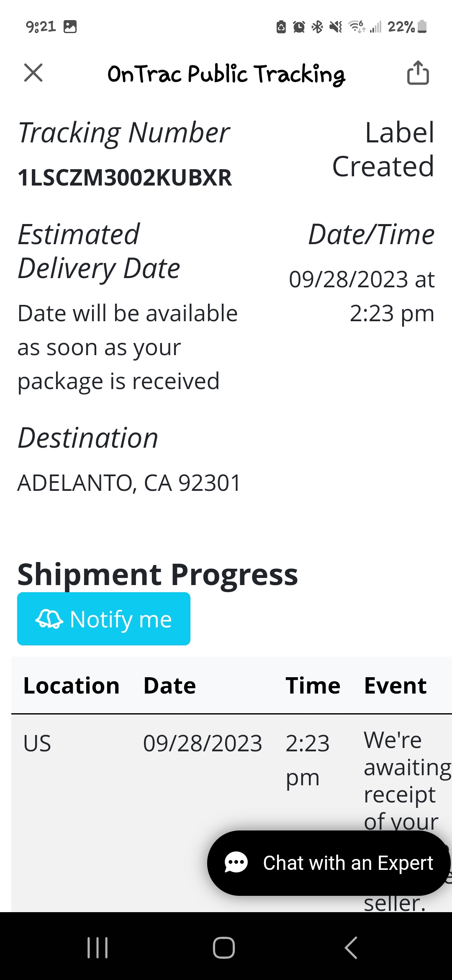
Task: Tap the screenshot notification icon
Action: click(70, 27)
